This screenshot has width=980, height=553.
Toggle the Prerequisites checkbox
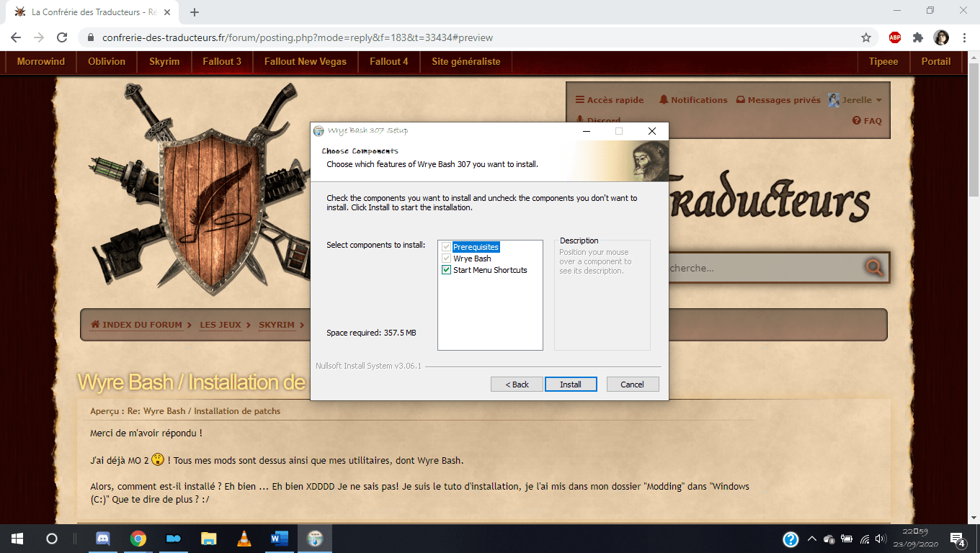(447, 247)
